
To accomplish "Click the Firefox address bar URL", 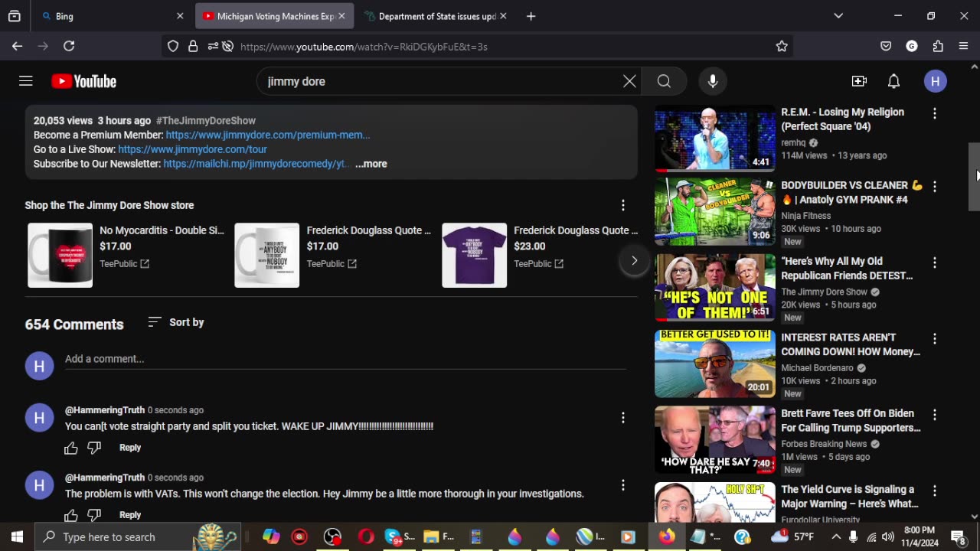I will click(364, 47).
